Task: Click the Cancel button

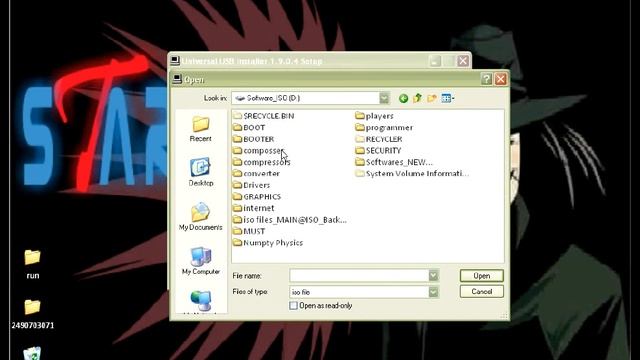Action: (482, 291)
